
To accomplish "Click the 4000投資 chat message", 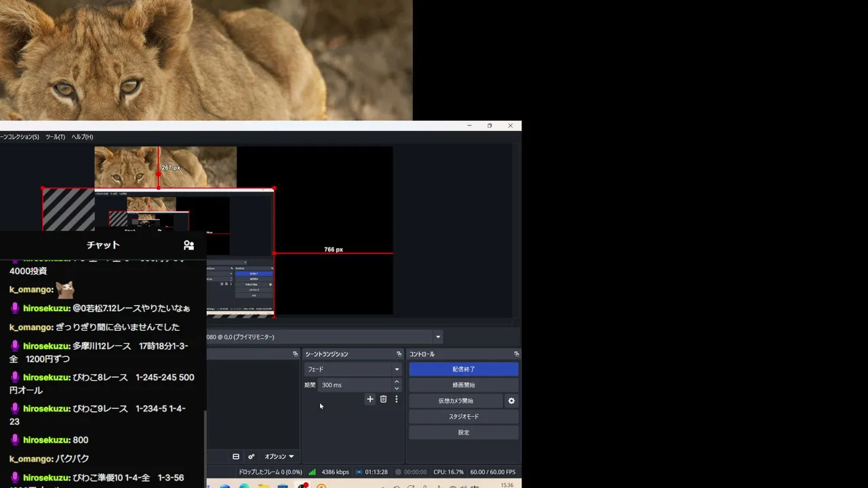I will pyautogui.click(x=28, y=270).
